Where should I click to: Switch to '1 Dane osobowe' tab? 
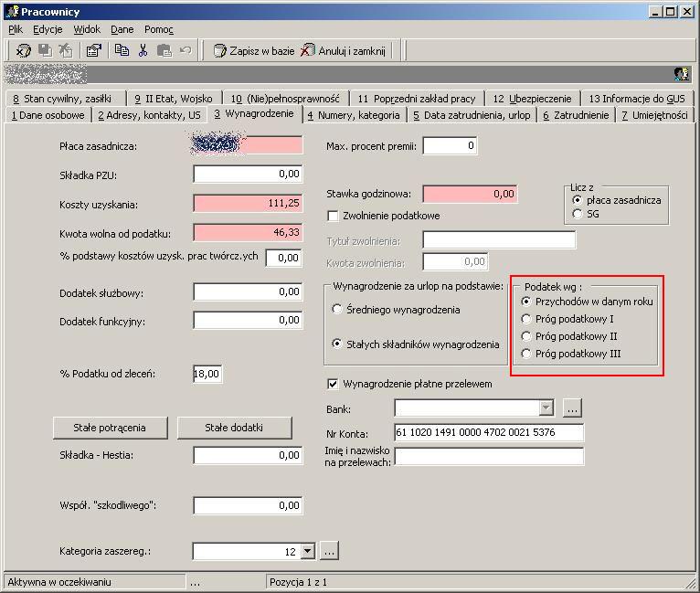(x=48, y=115)
